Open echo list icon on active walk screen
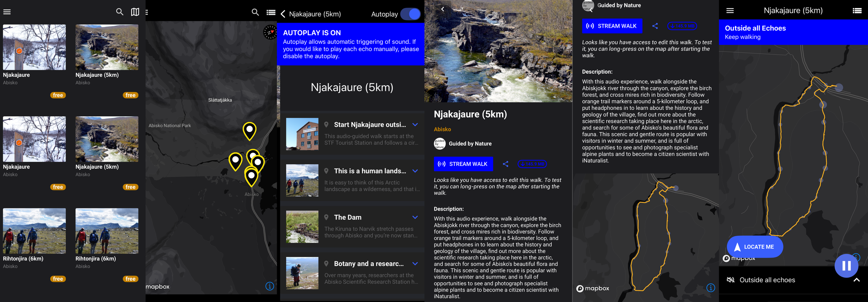868x302 pixels. pos(857,10)
